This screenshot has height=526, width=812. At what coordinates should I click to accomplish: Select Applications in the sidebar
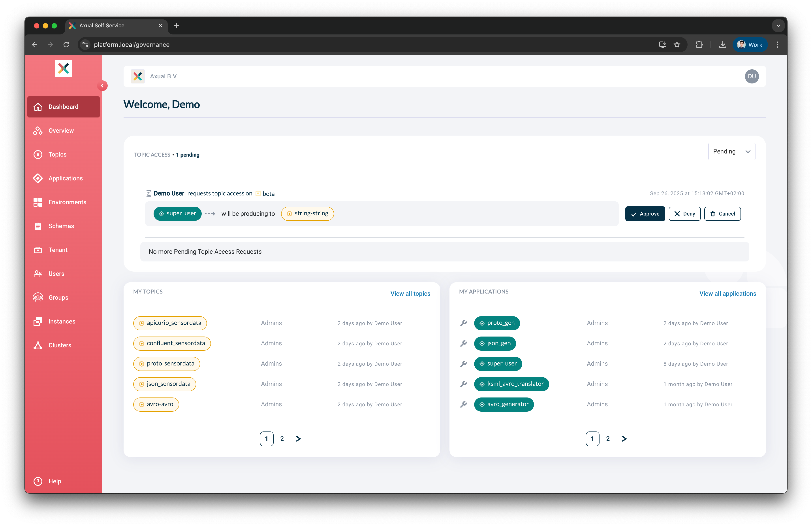point(66,178)
